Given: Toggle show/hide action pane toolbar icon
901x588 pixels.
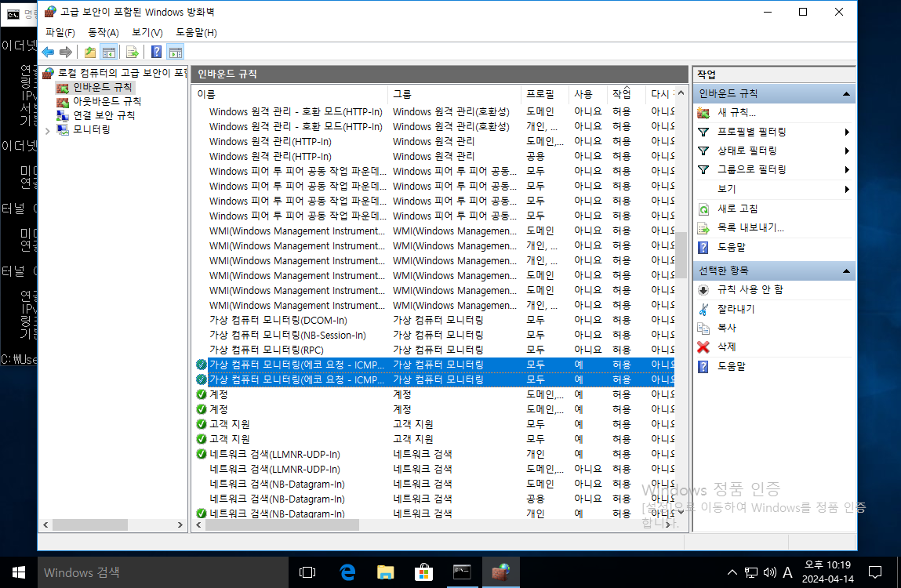Looking at the screenshot, I should (x=175, y=53).
